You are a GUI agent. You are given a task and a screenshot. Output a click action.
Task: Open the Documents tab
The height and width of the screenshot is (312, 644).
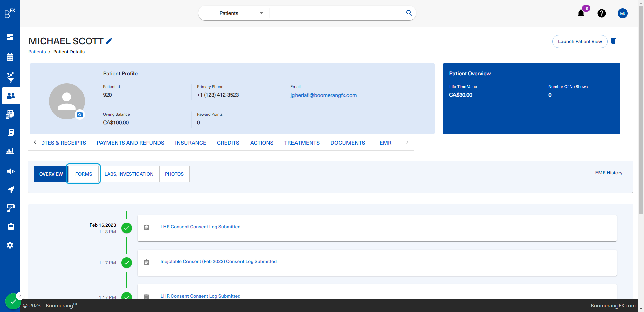[x=347, y=143]
